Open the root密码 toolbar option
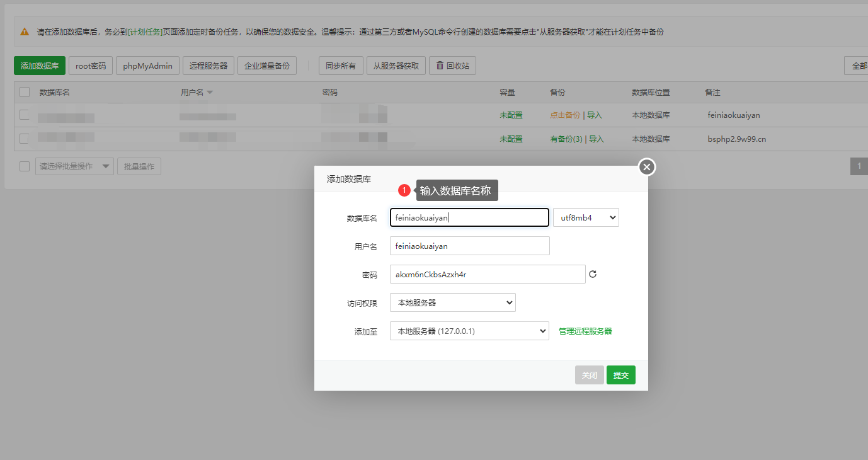Viewport: 868px width, 460px height. point(91,66)
